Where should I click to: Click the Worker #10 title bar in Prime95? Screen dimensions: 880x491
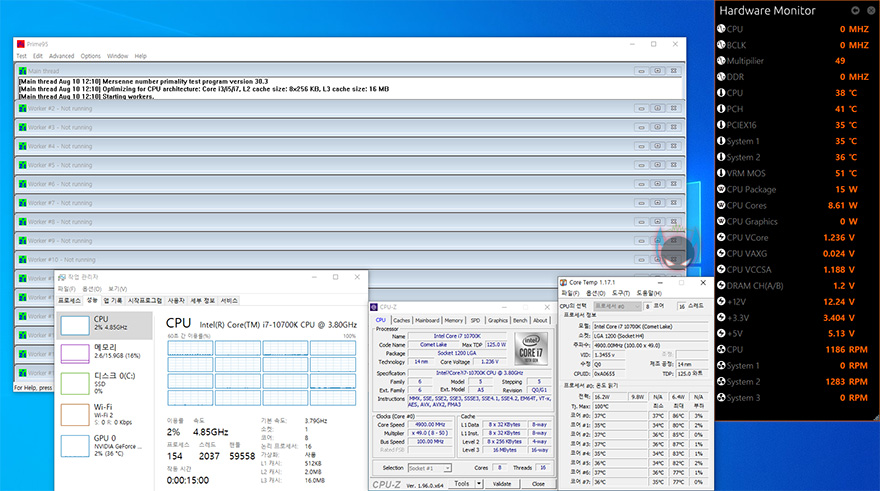click(349, 259)
